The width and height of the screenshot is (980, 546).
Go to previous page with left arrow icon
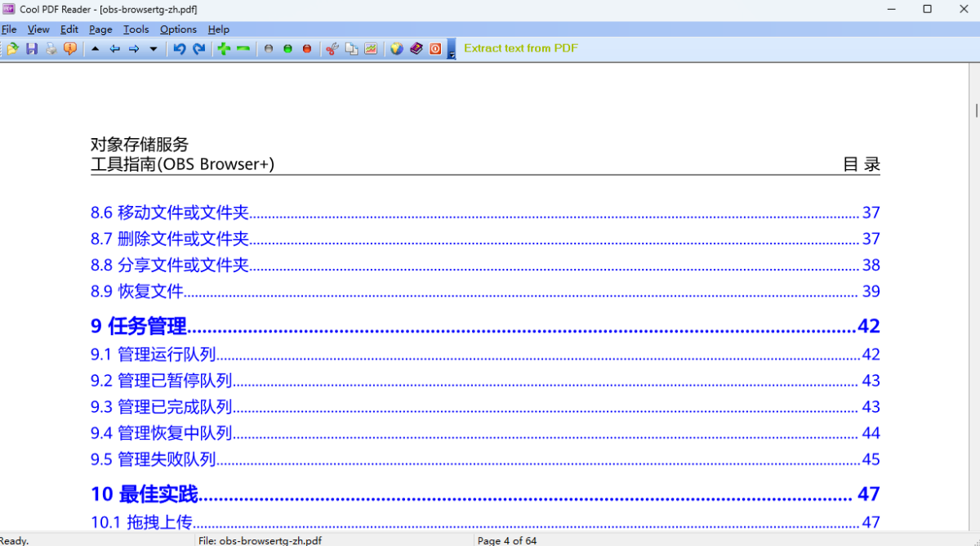coord(114,48)
